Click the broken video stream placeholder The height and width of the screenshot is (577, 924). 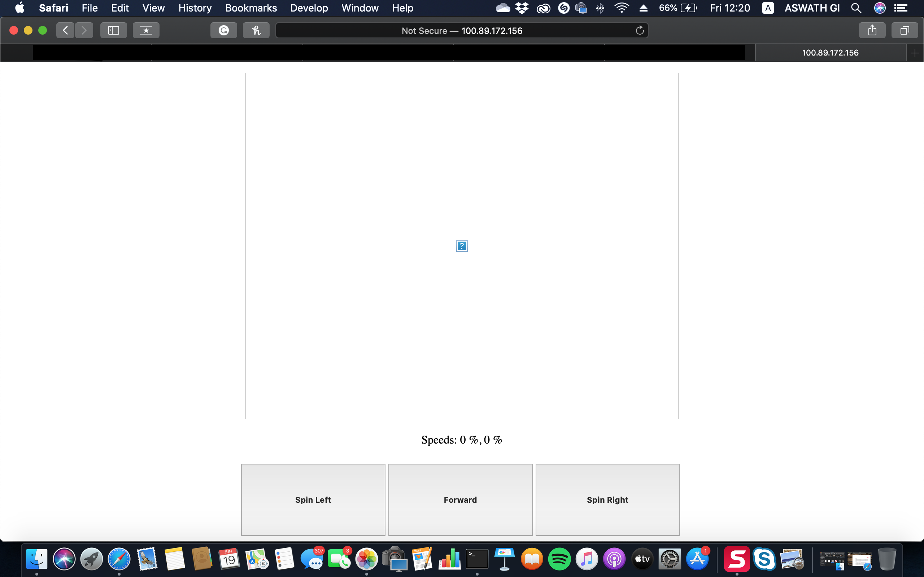462,246
